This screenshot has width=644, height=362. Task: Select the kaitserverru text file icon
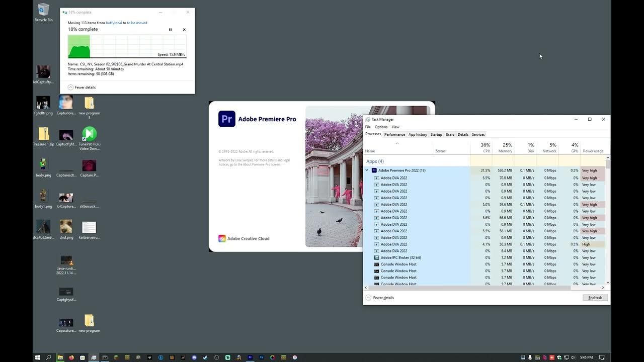click(x=89, y=230)
